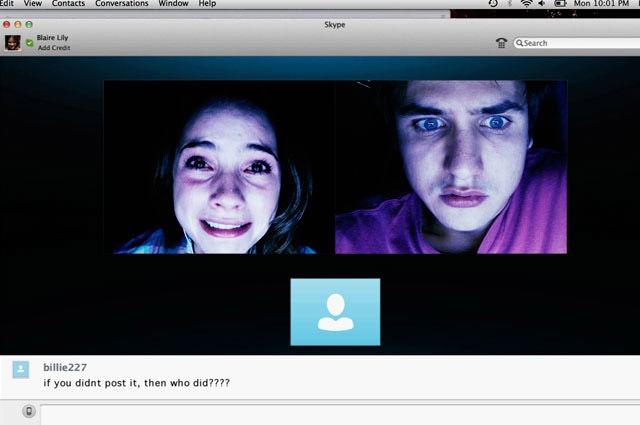The width and height of the screenshot is (640, 425).
Task: Open the Contacts menu
Action: (x=68, y=3)
